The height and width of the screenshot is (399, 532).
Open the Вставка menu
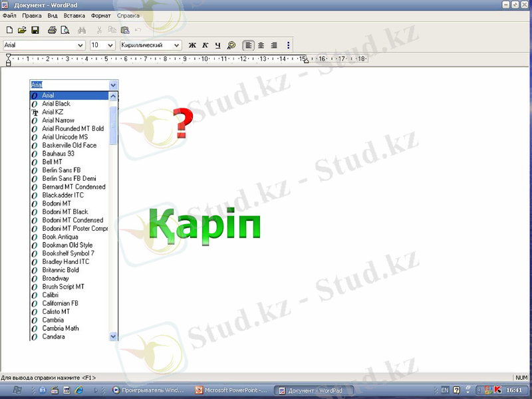pyautogui.click(x=74, y=15)
